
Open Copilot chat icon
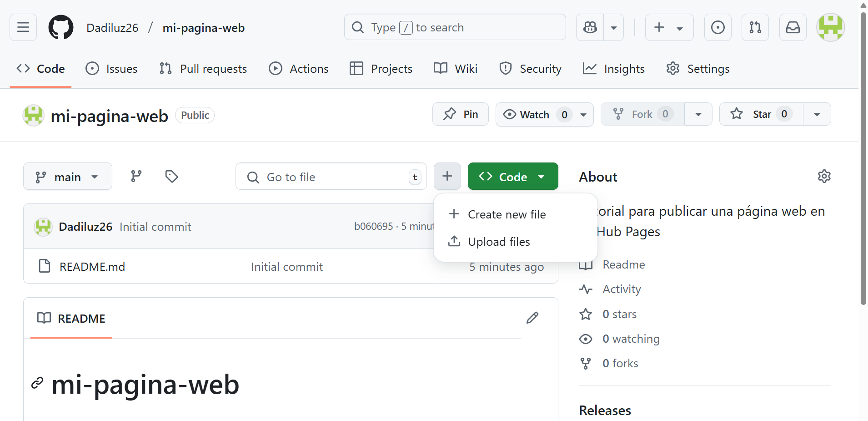pos(590,27)
